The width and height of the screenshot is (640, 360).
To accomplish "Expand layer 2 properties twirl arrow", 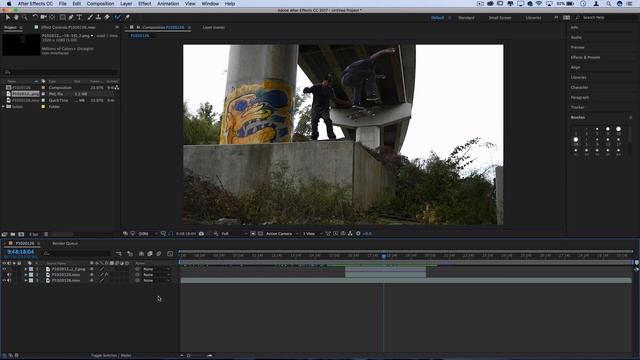I will point(26,275).
